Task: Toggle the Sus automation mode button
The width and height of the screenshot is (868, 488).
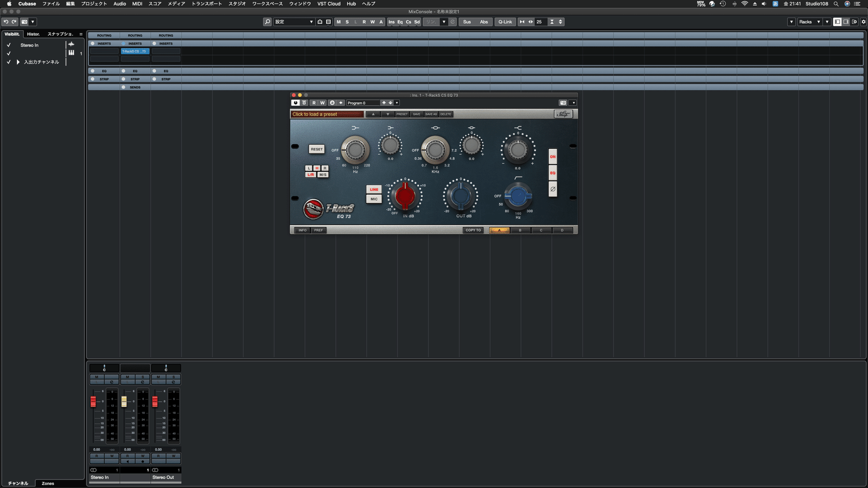Action: 467,22
